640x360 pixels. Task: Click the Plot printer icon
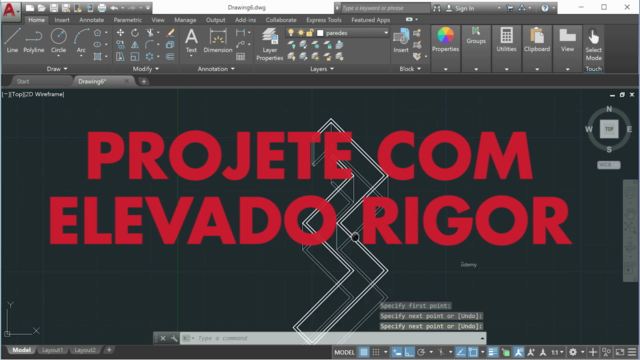102,8
